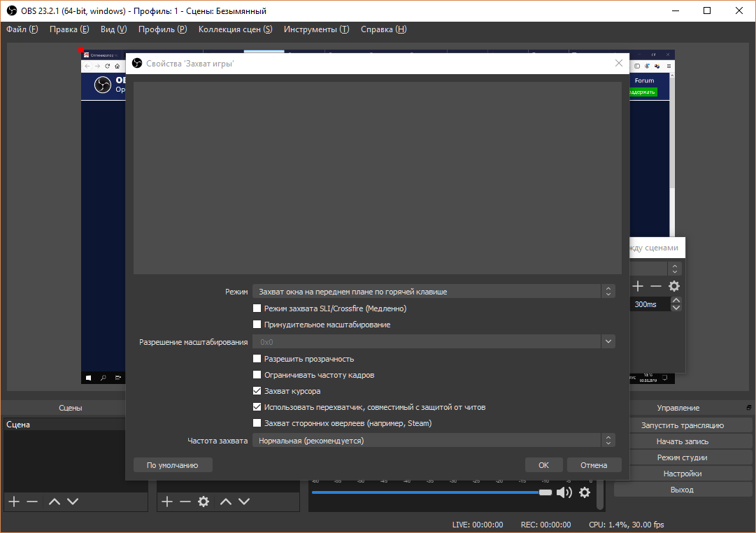Open 'Настройки' settings button
This screenshot has width=756, height=533.
coord(683,474)
